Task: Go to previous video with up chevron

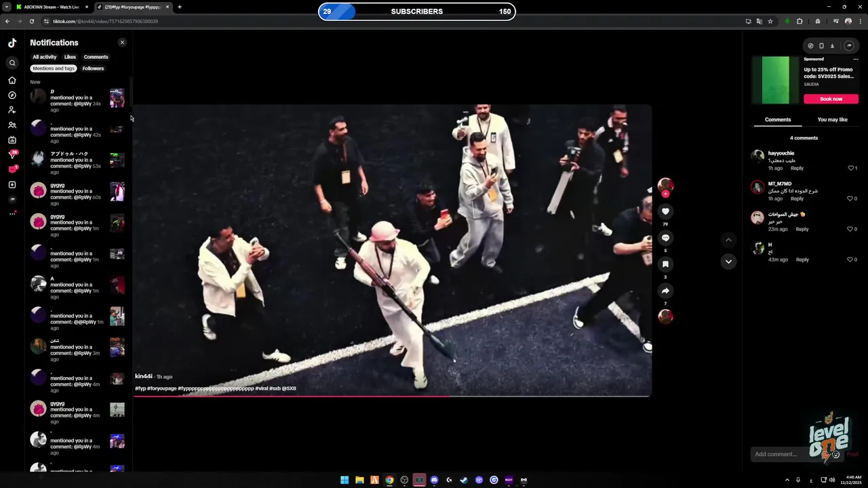Action: [x=728, y=239]
